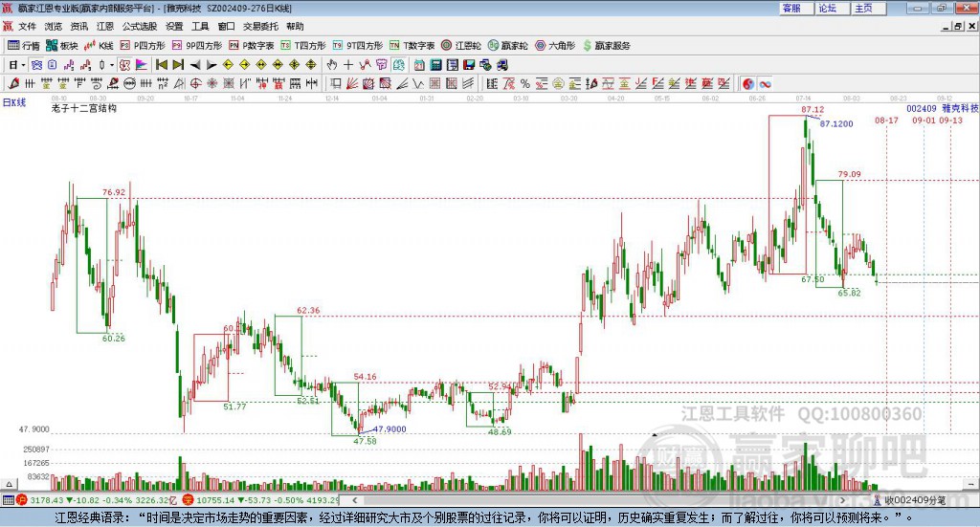Click the hand pan tool icon

(331, 65)
